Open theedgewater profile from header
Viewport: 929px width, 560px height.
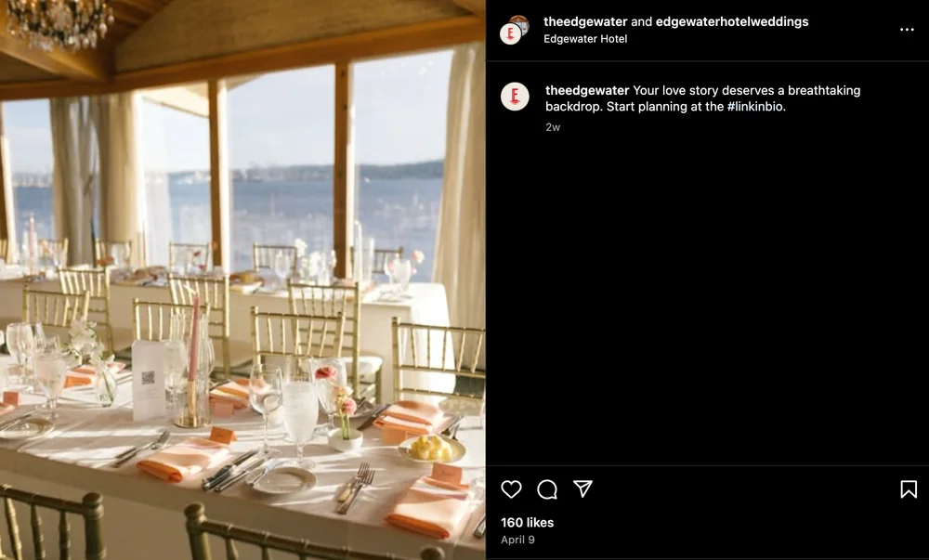tap(585, 22)
